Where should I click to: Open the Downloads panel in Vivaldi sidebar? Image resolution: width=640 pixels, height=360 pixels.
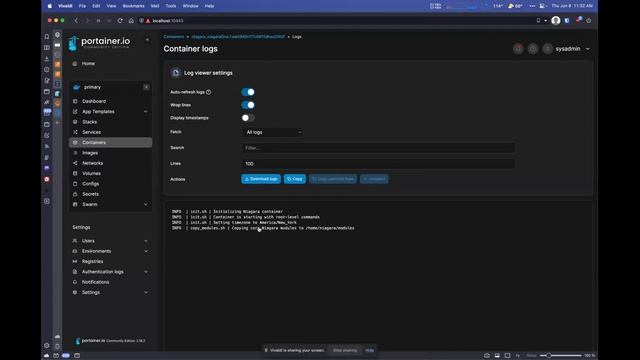tap(47, 59)
